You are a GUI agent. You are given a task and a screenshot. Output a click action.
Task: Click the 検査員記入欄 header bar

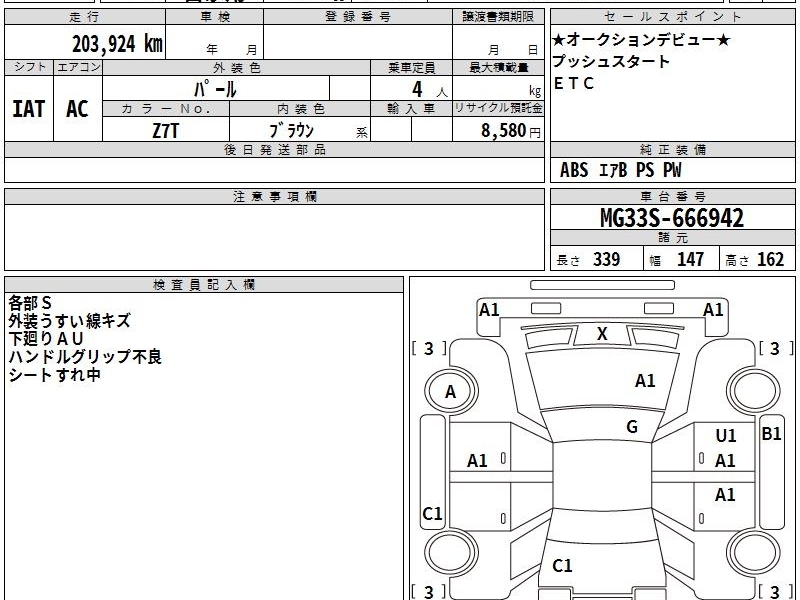coord(204,285)
